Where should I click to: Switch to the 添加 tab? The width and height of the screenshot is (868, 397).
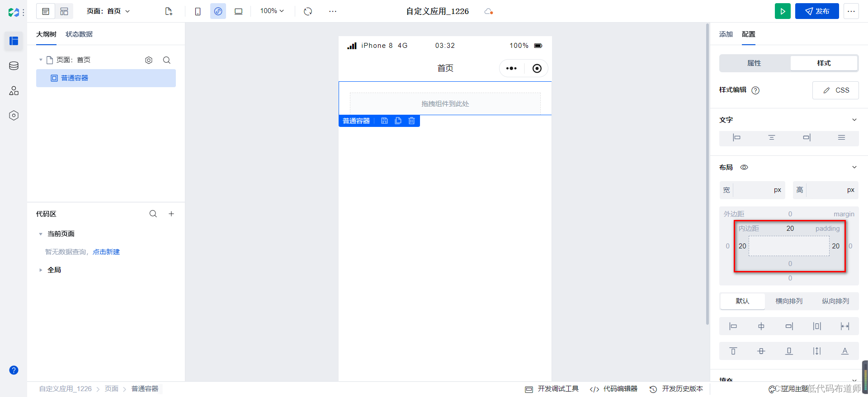pos(726,34)
